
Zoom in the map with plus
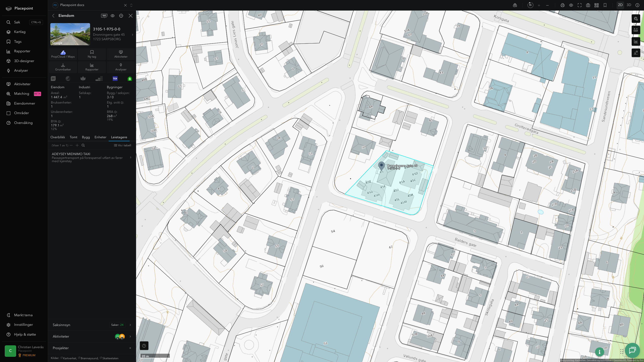(x=539, y=5)
